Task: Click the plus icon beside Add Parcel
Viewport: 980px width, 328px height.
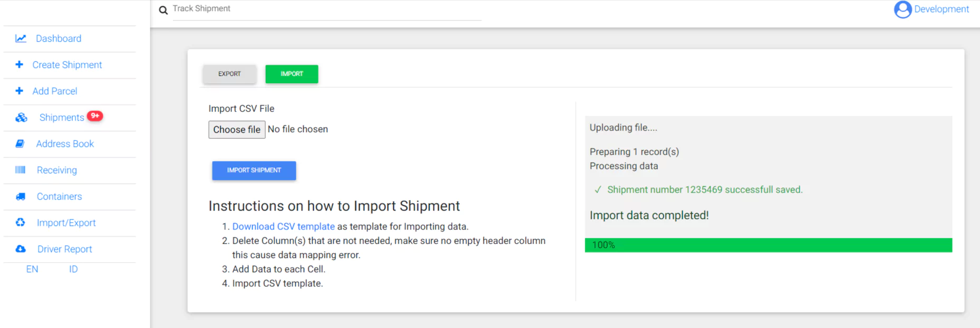Action: pyautogui.click(x=20, y=91)
